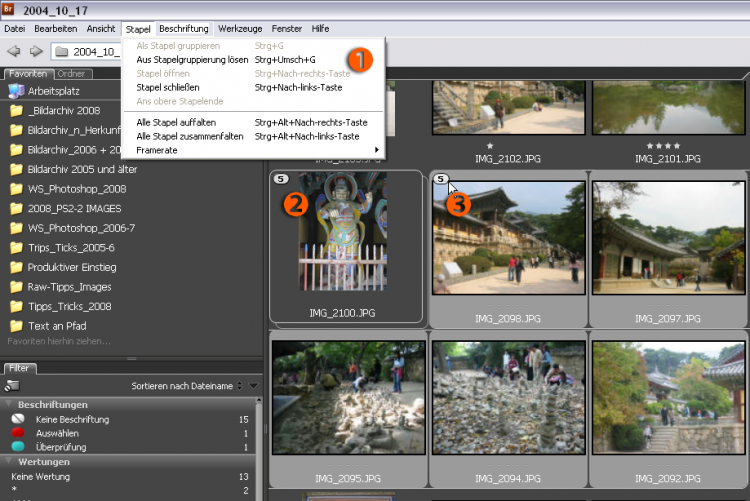Select the _Bildarchiv 2008 folder
Screen dimensions: 750x501
pyautogui.click(x=64, y=111)
